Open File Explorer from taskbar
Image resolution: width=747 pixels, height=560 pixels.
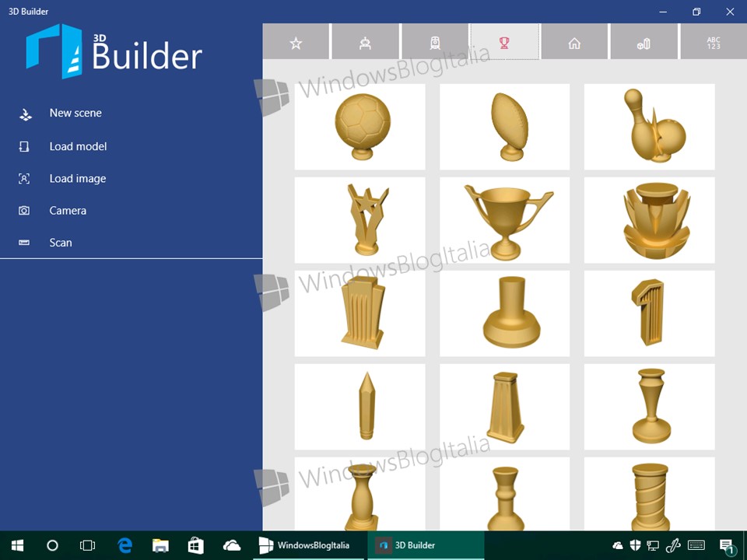point(160,545)
